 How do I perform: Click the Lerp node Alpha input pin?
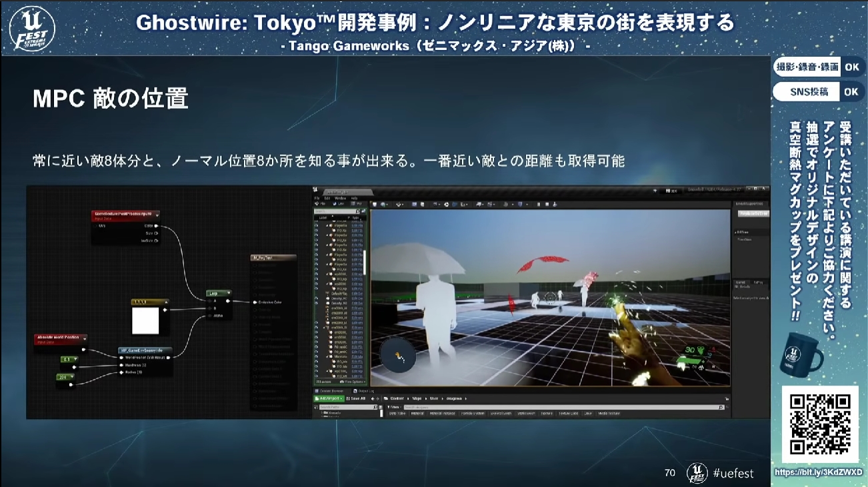click(209, 316)
